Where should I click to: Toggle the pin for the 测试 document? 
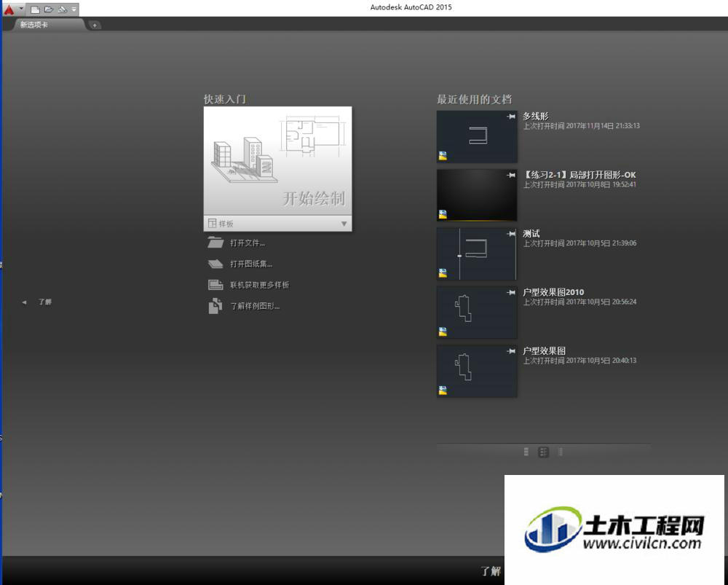[x=511, y=233]
